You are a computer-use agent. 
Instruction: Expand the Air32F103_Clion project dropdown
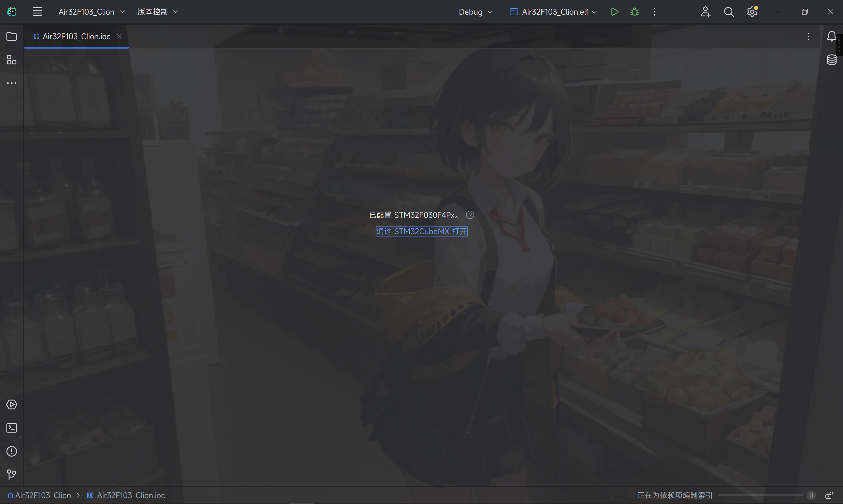(x=91, y=12)
